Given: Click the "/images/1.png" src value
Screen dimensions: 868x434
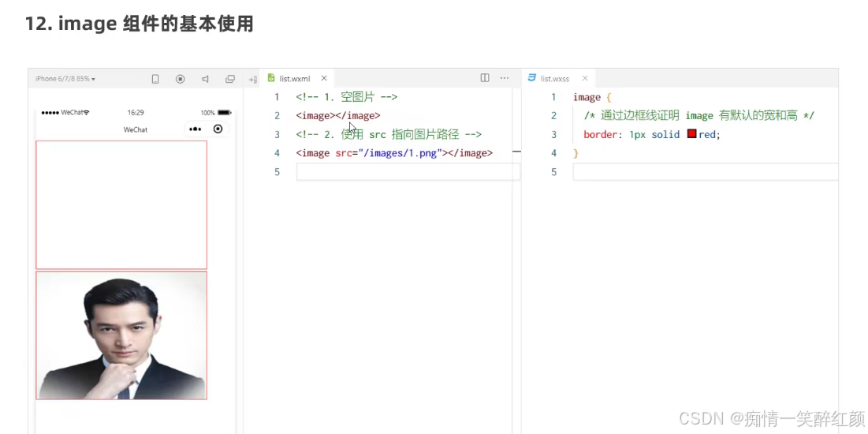Looking at the screenshot, I should tap(400, 153).
